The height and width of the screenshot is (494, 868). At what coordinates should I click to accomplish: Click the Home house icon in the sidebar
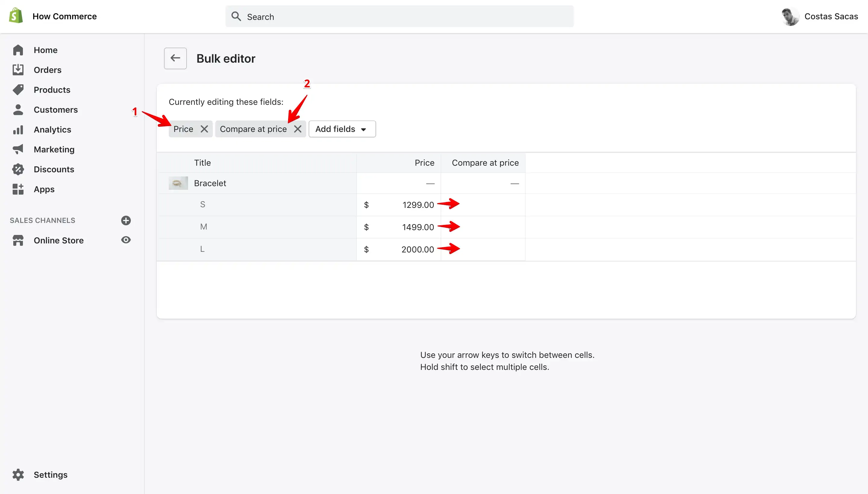[x=18, y=50]
